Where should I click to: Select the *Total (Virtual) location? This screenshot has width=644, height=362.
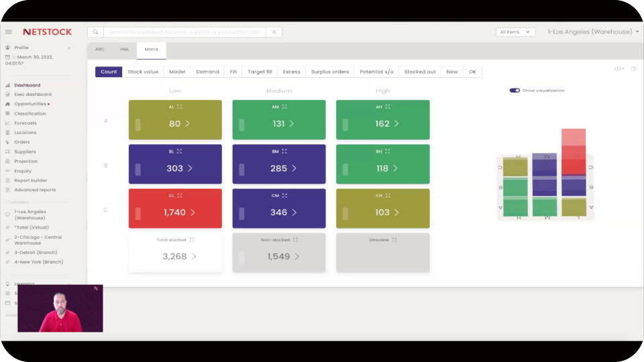coord(32,227)
